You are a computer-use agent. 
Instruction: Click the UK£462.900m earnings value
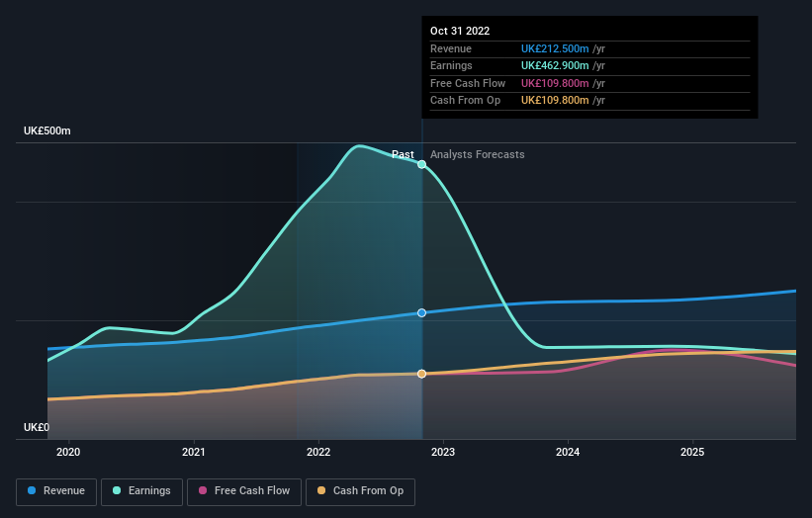click(x=555, y=65)
